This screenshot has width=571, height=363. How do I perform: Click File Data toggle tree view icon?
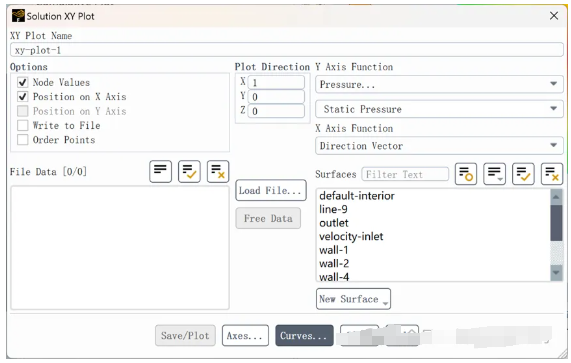click(160, 171)
